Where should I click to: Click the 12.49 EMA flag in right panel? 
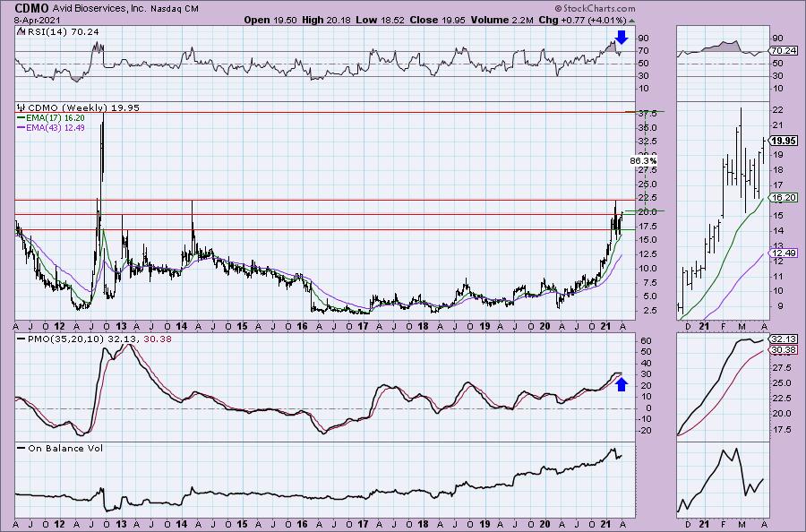785,253
